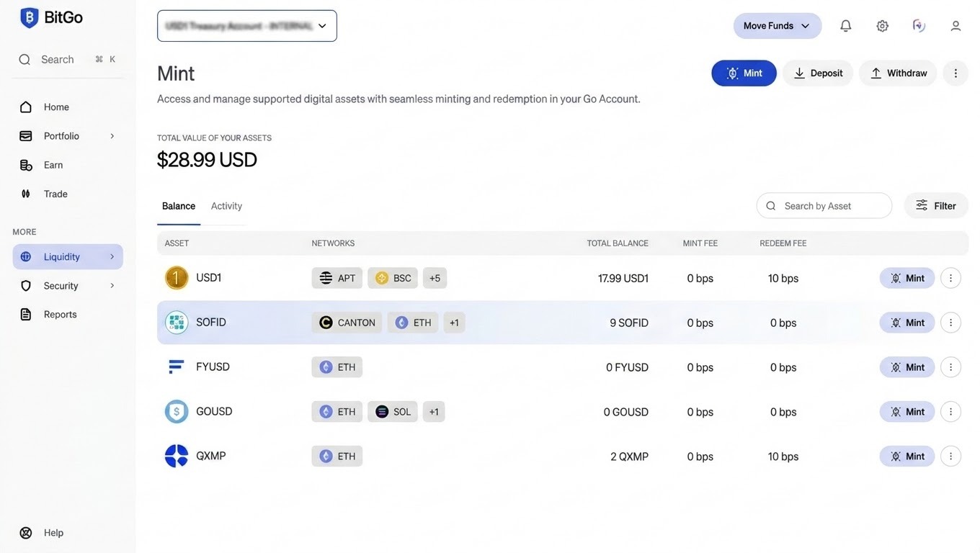
Task: Mint FYUSD from its row
Action: (907, 367)
